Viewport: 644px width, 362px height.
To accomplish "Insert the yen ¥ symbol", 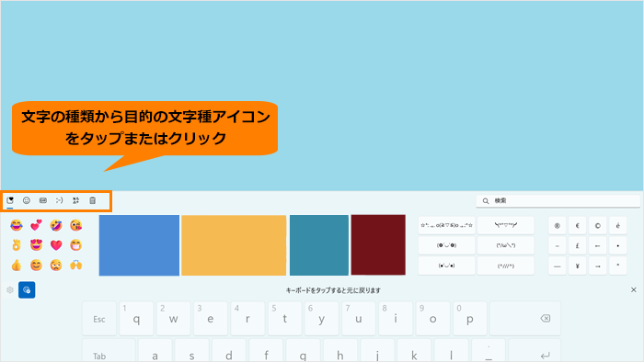I will 577,266.
